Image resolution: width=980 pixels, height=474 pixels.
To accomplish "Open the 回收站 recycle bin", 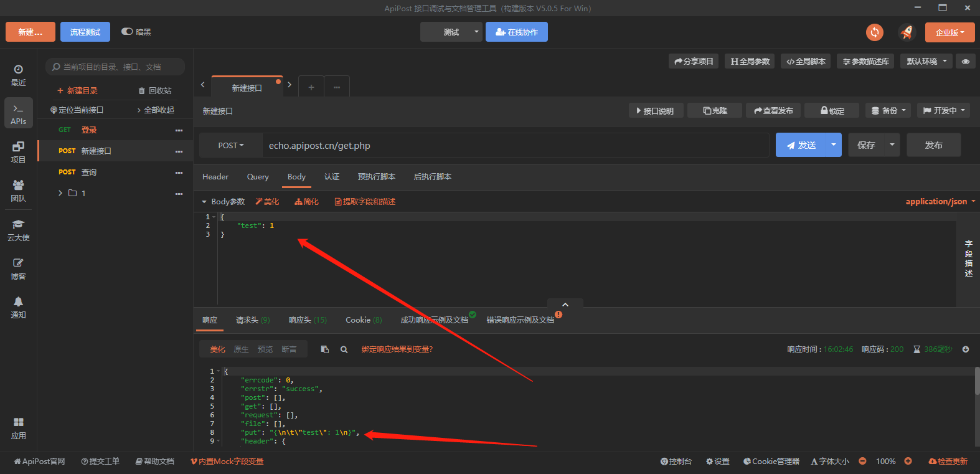I will click(155, 91).
